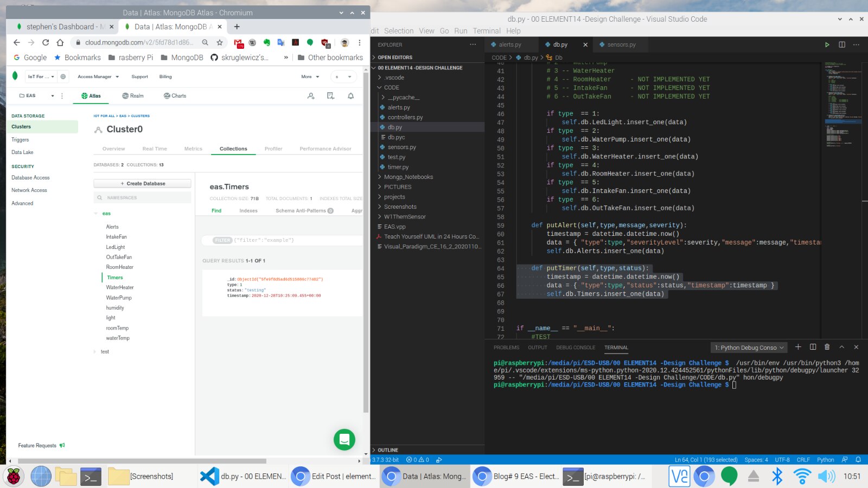Open project settings gear icon
Screen dimensions: 868x488
click(x=63, y=76)
